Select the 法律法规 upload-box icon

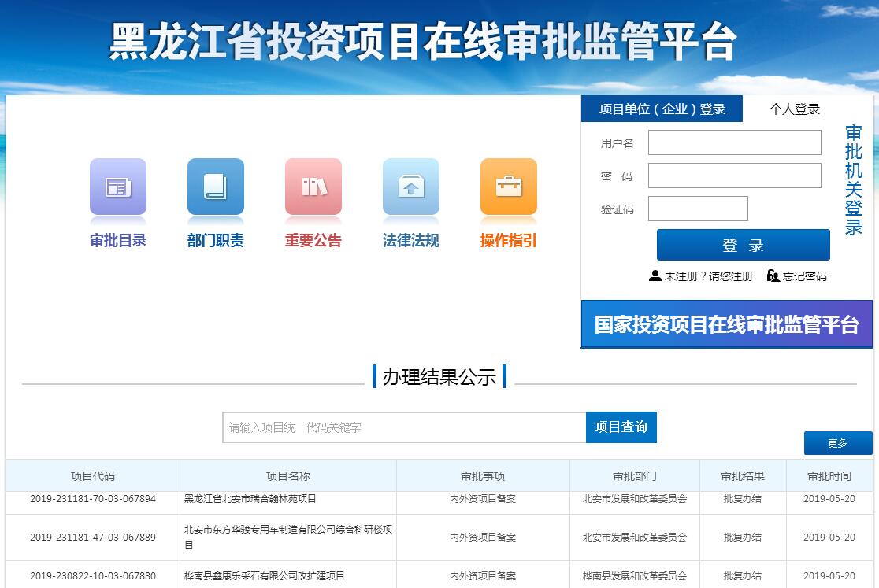coord(411,187)
